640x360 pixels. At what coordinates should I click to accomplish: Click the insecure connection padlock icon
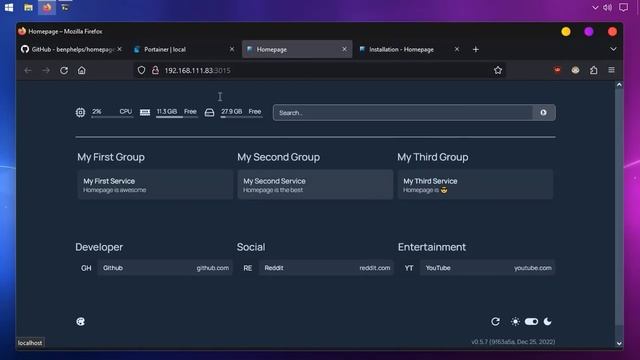click(x=156, y=70)
